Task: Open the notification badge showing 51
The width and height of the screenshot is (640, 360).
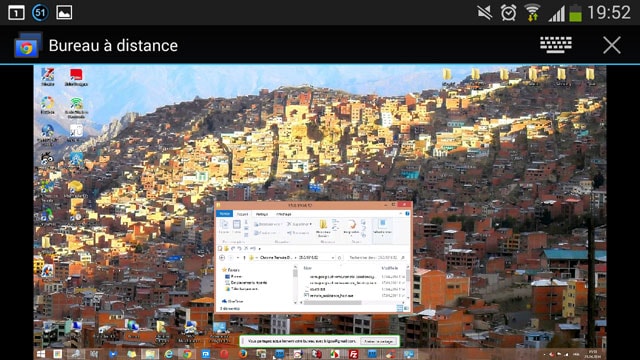Action: click(x=40, y=12)
